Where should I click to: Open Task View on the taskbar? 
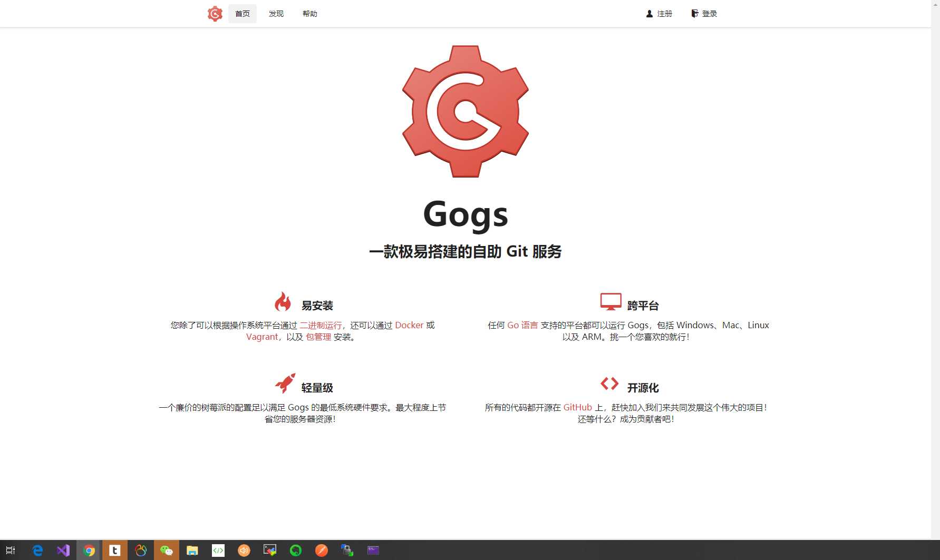(11, 551)
